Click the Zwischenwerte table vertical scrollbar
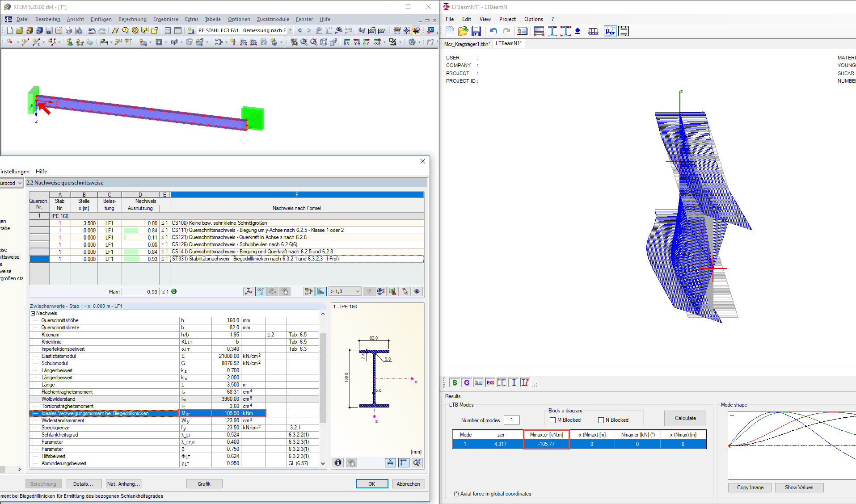Screen dimensions: 856x504 coord(323,388)
